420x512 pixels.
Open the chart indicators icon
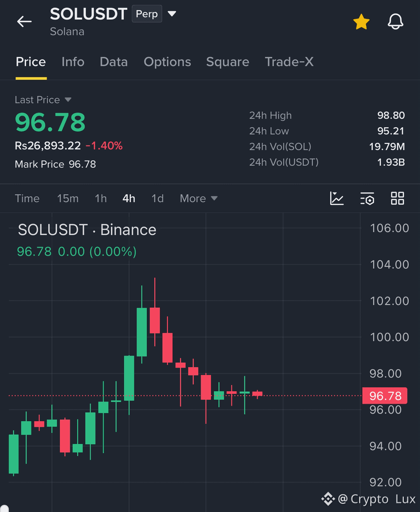click(337, 198)
